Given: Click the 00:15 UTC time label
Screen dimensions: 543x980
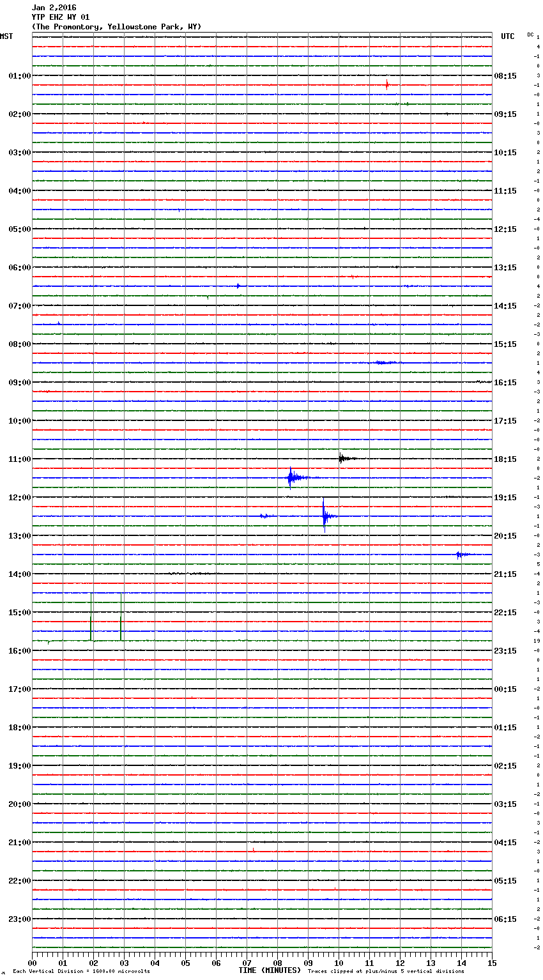Looking at the screenshot, I should 505,689.
